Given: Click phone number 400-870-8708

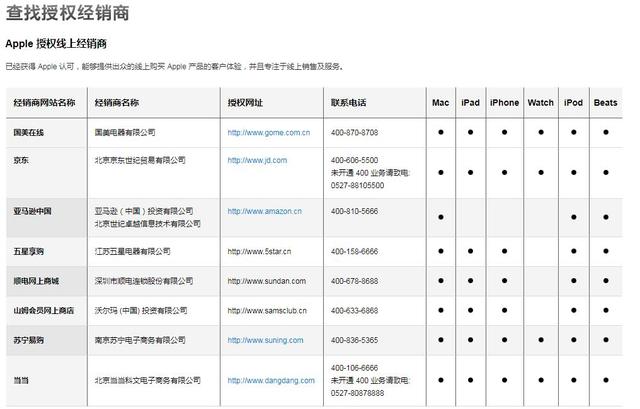Looking at the screenshot, I should 354,133.
